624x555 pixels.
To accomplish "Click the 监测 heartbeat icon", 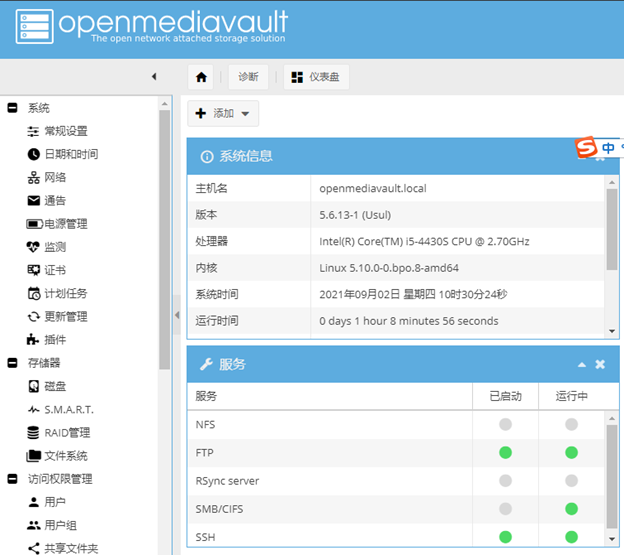I will 33,247.
